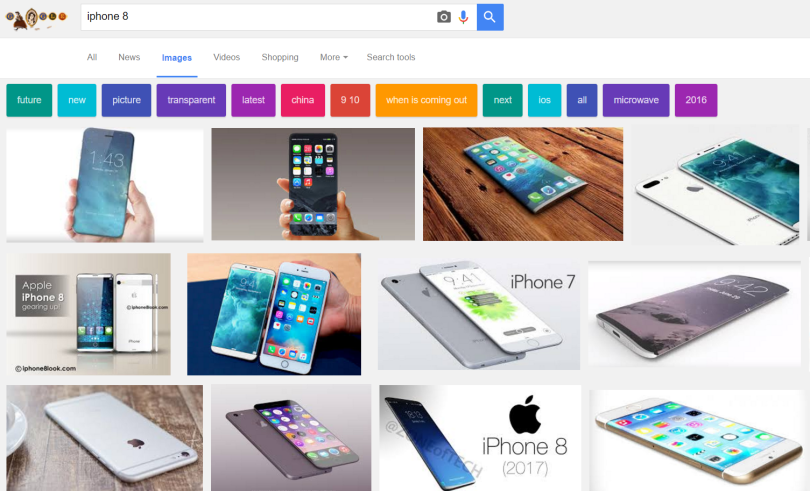This screenshot has width=810, height=491.
Task: Click the search by image camera icon
Action: click(443, 17)
